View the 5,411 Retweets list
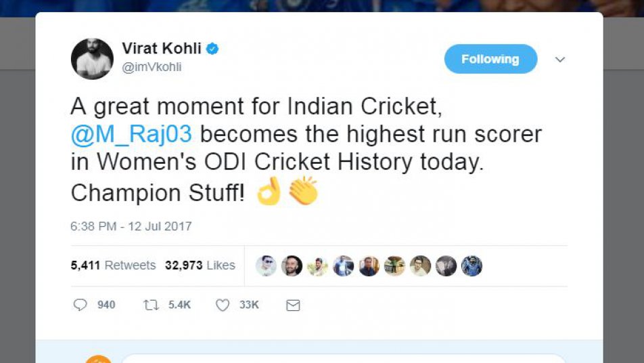644x363 pixels. pyautogui.click(x=113, y=265)
